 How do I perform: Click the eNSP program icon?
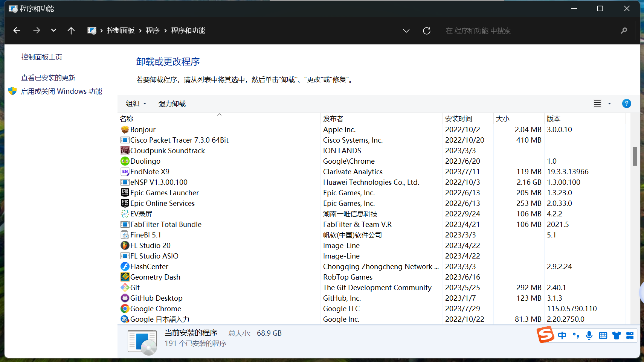click(x=125, y=182)
